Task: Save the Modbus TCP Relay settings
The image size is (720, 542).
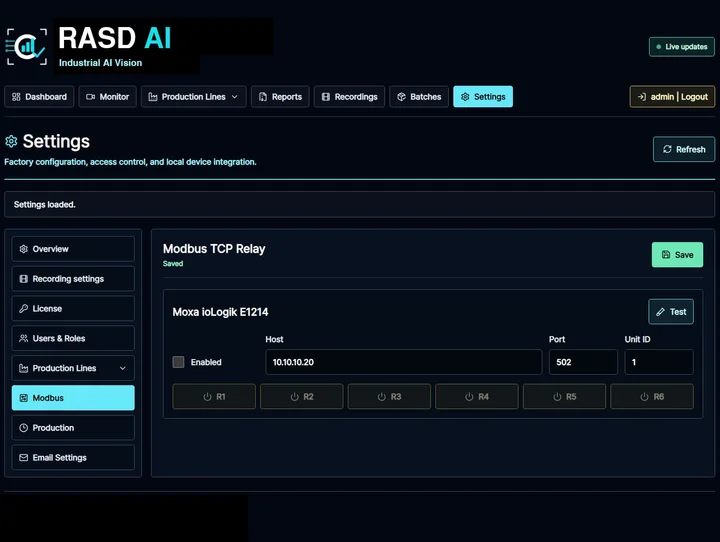Action: coord(677,254)
